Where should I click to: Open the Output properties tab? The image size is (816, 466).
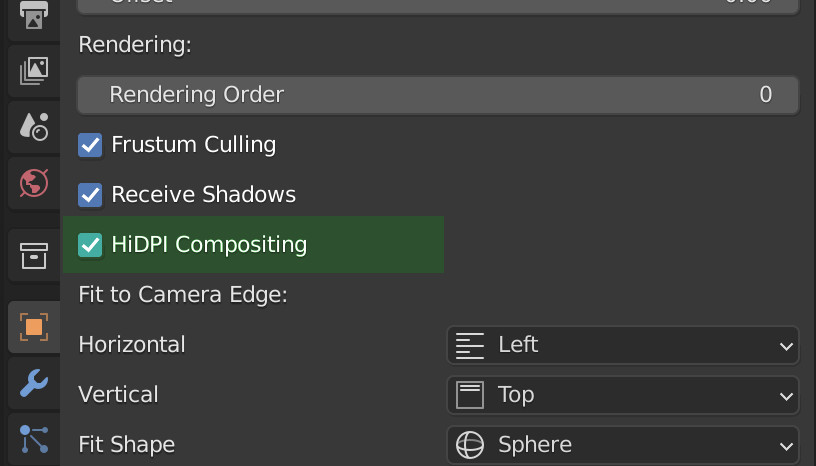click(x=34, y=17)
